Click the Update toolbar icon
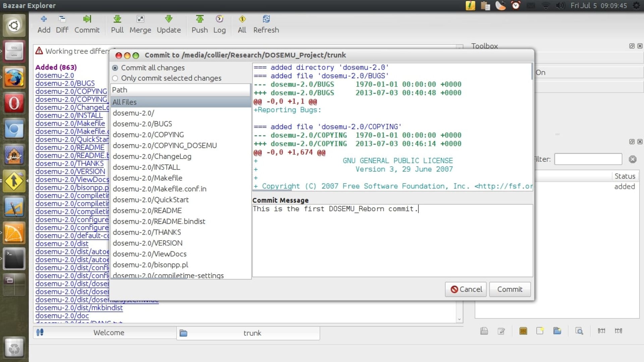644x362 pixels. (169, 24)
